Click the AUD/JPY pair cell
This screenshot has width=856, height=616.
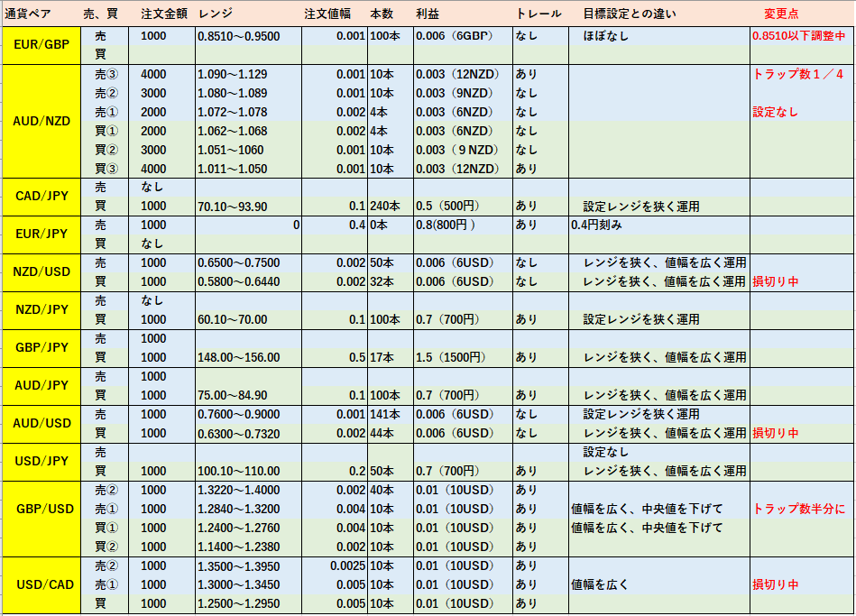tap(41, 385)
